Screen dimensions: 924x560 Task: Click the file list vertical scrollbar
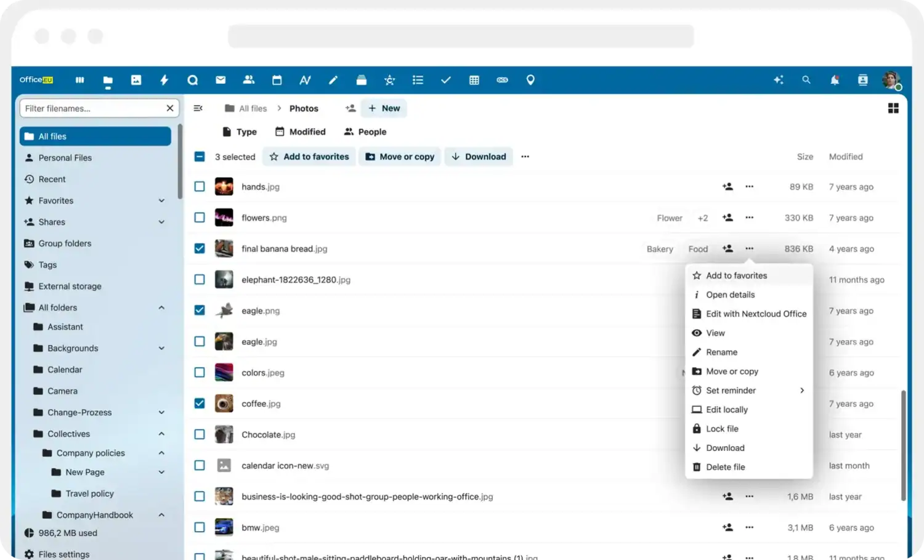click(903, 445)
